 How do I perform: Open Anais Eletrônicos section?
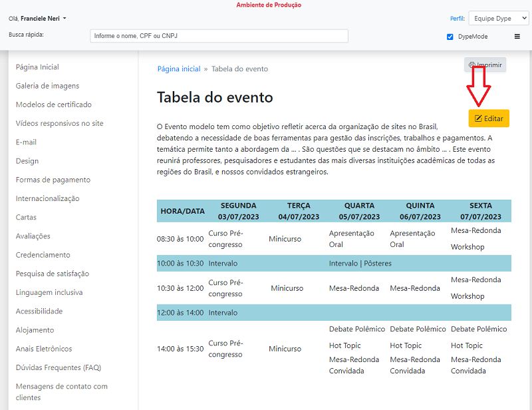(x=44, y=349)
